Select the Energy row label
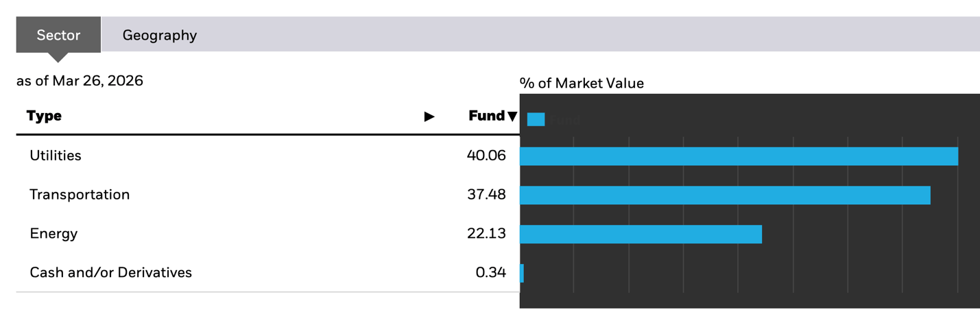 (53, 234)
